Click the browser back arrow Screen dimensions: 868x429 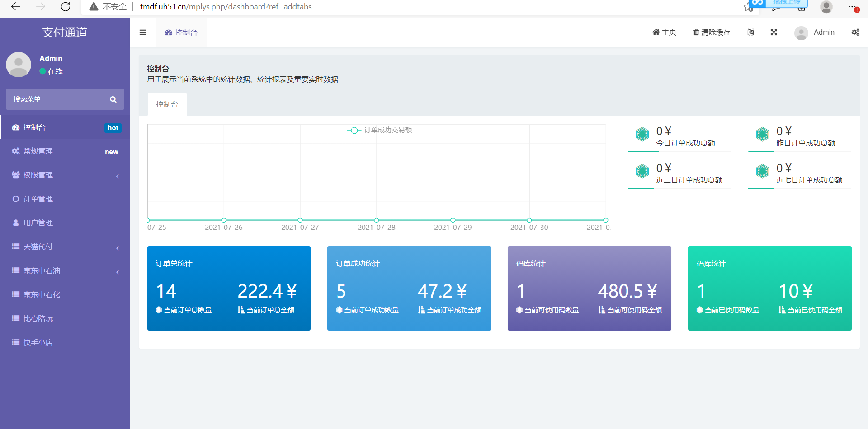click(16, 7)
